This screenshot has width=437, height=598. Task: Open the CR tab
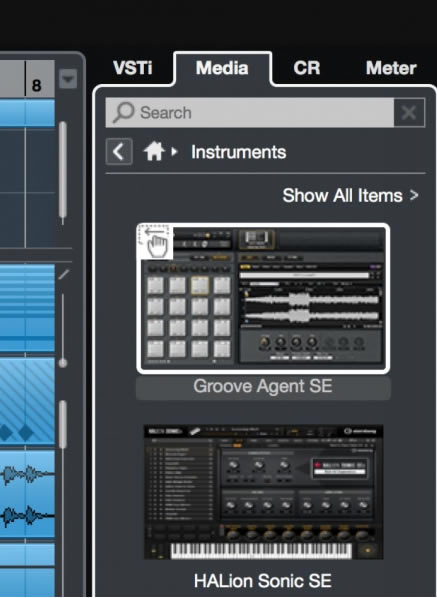[307, 68]
